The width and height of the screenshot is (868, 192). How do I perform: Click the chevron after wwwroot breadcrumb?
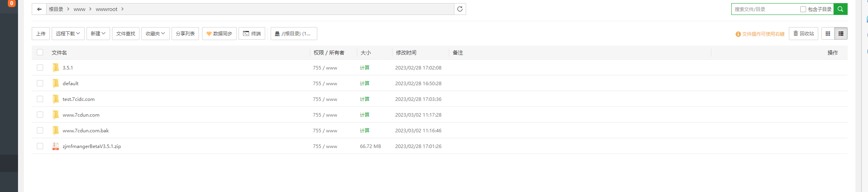coord(123,9)
